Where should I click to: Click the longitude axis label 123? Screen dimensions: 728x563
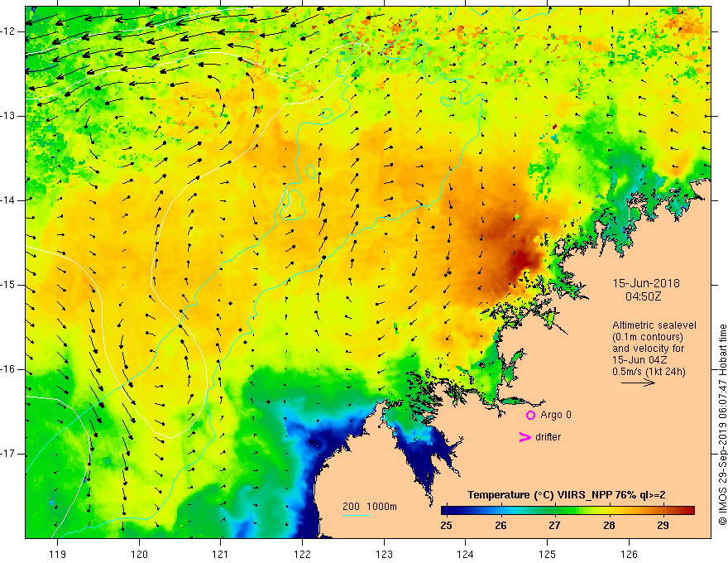click(x=384, y=554)
